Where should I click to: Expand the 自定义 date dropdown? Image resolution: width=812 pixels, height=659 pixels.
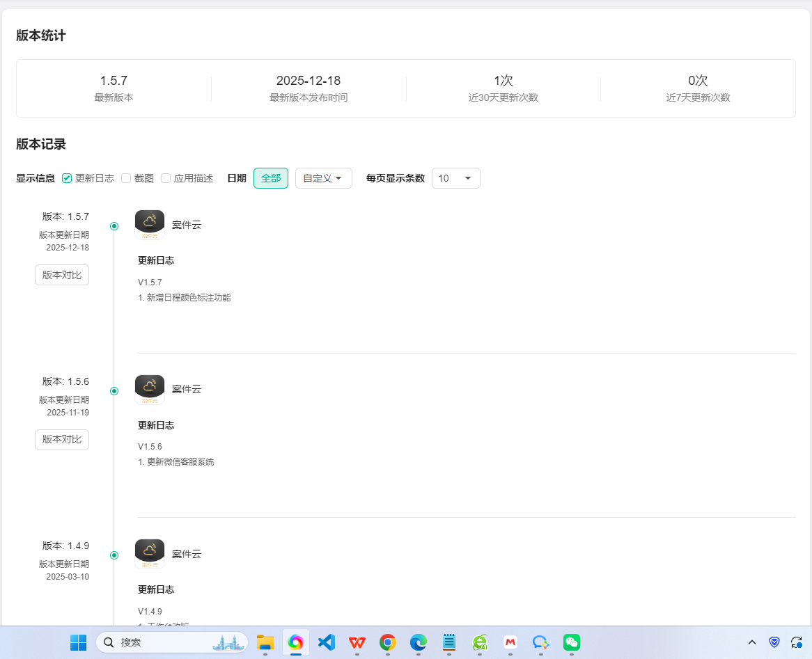[x=323, y=178]
